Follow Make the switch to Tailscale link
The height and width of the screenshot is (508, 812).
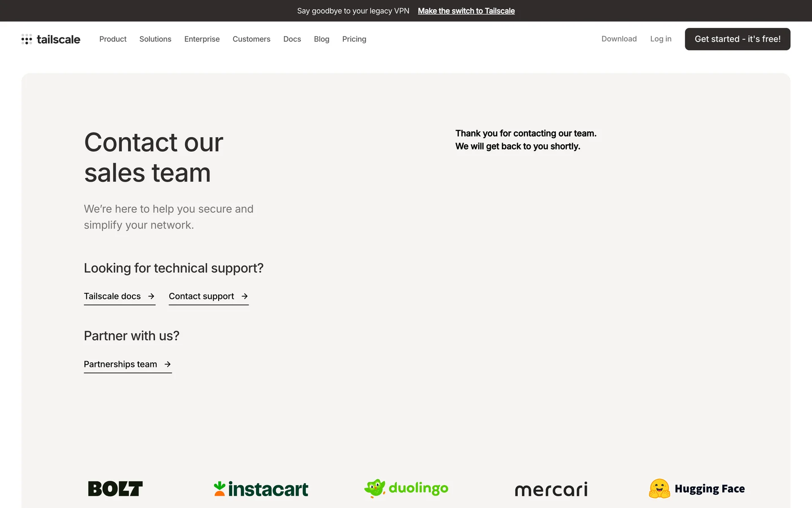(x=466, y=11)
